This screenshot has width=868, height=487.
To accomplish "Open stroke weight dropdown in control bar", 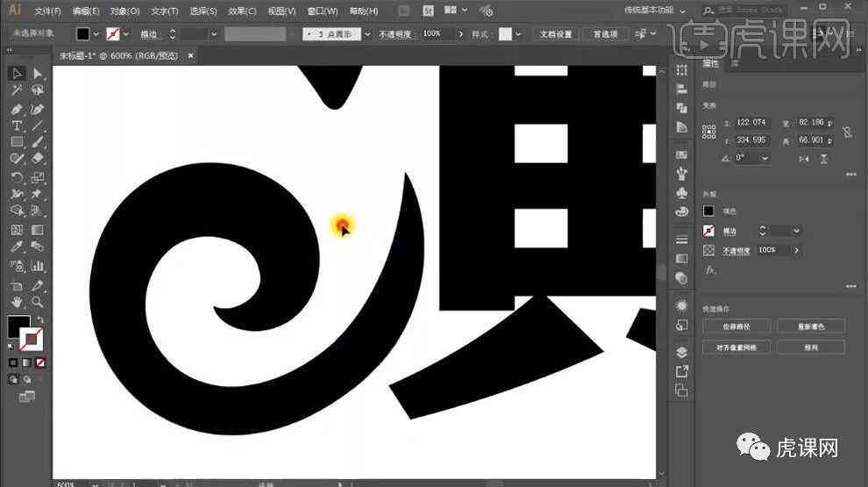I will (214, 34).
